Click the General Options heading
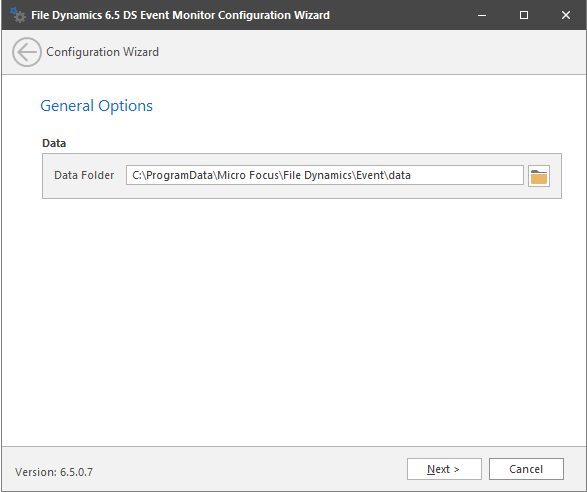 [97, 106]
